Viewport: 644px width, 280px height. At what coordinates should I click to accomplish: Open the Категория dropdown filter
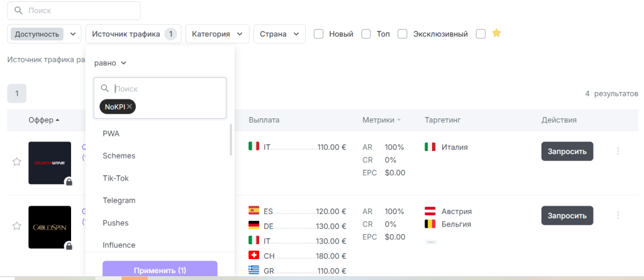217,34
